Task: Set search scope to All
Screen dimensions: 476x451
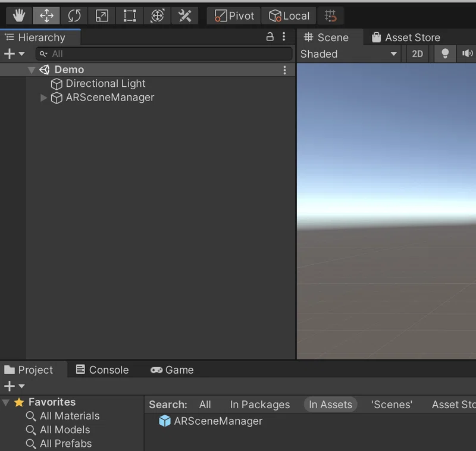Action: pyautogui.click(x=205, y=405)
